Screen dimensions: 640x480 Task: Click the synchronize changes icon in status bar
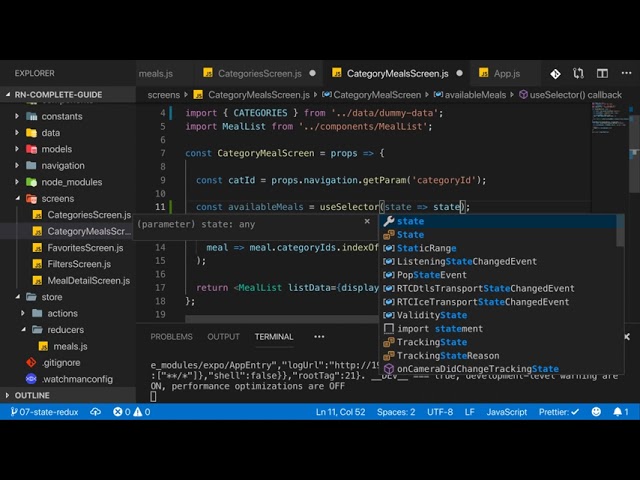click(x=96, y=412)
